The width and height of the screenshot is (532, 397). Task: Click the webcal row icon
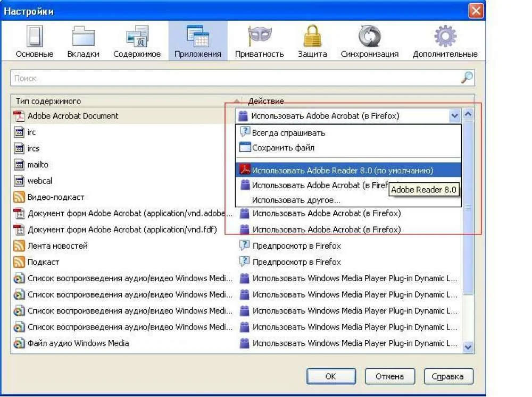pyautogui.click(x=19, y=181)
